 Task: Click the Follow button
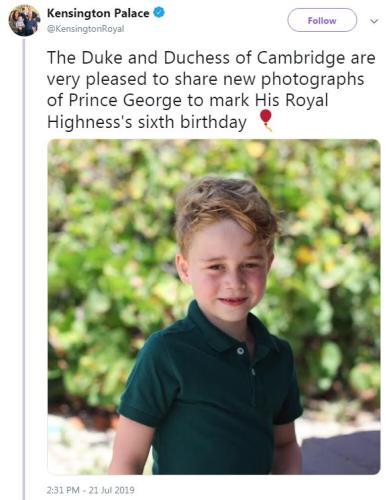tap(322, 20)
